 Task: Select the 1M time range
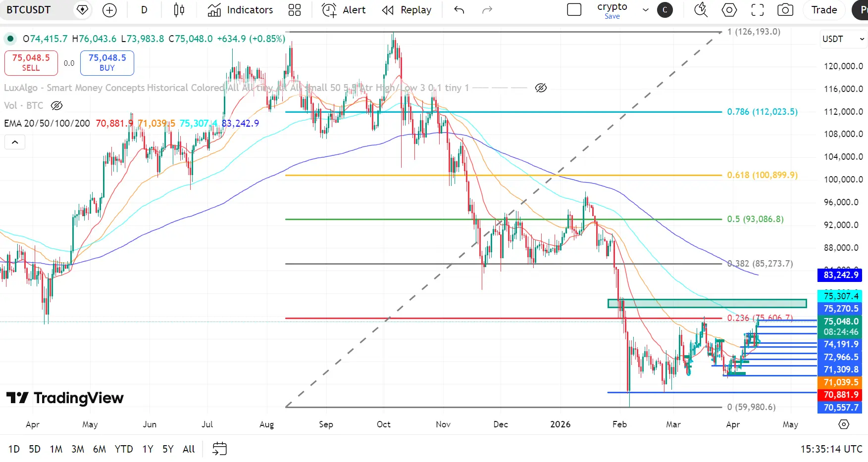[x=56, y=449]
